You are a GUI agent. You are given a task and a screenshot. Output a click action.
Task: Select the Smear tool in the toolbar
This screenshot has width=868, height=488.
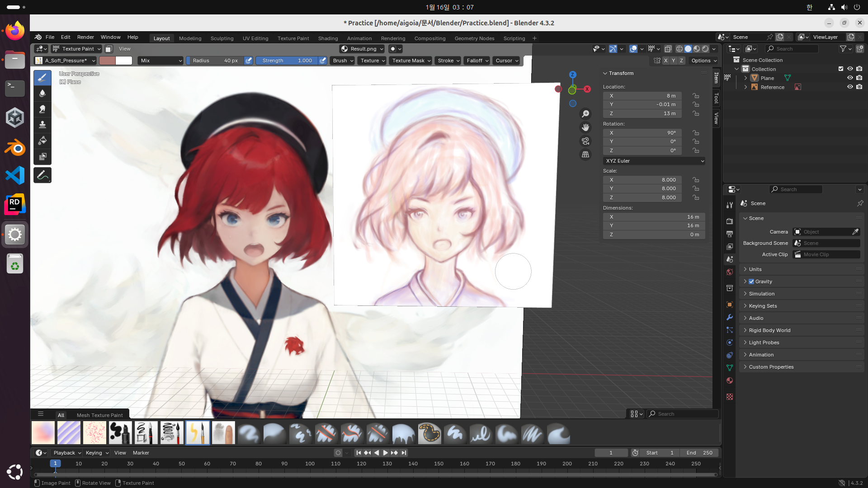coord(42,109)
